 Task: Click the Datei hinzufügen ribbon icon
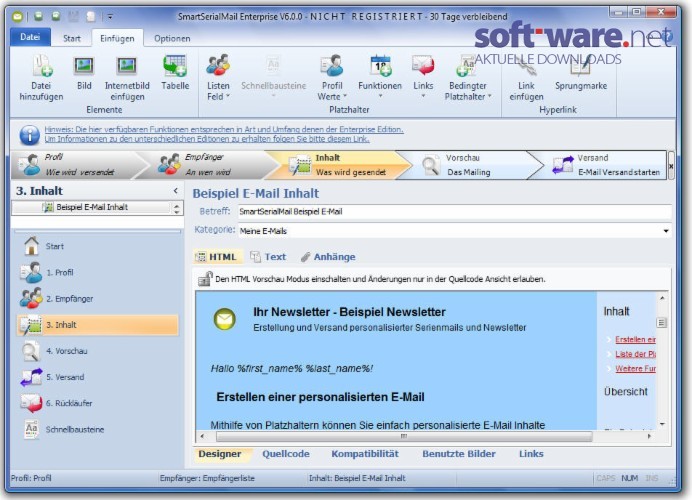coord(41,67)
